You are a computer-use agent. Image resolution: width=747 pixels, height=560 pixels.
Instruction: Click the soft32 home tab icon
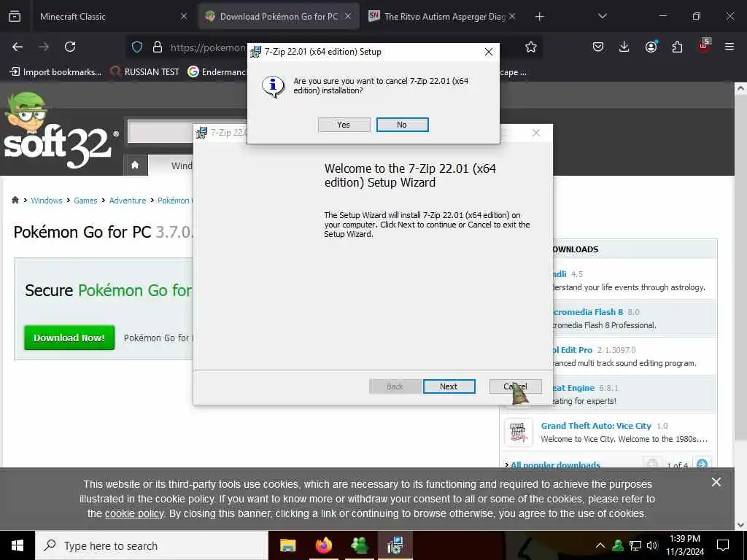(x=135, y=165)
